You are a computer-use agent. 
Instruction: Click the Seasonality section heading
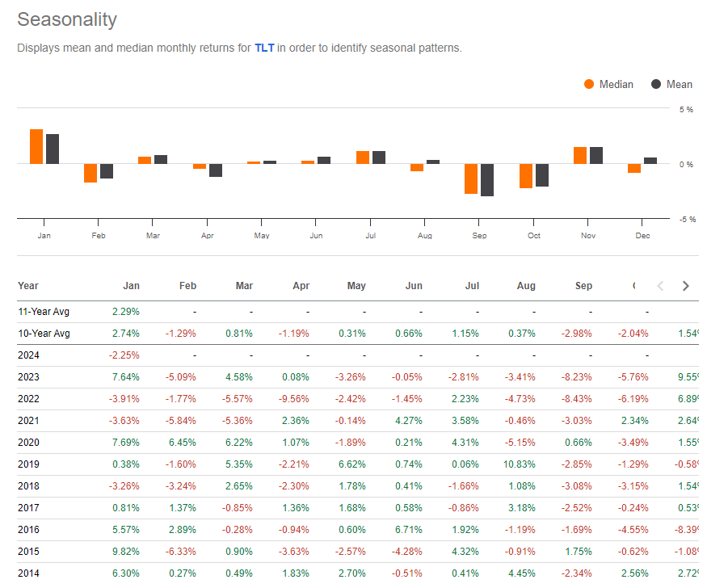67,19
